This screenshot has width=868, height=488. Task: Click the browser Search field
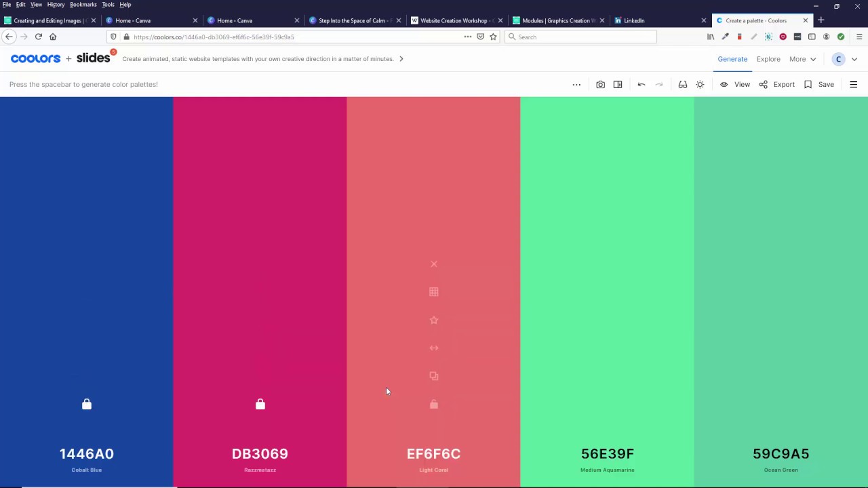pyautogui.click(x=581, y=37)
